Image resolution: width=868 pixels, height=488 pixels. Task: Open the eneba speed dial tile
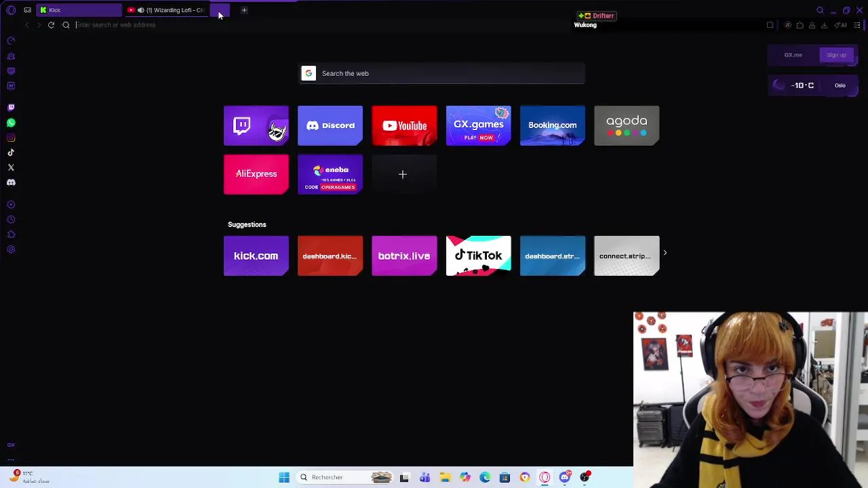coord(330,174)
